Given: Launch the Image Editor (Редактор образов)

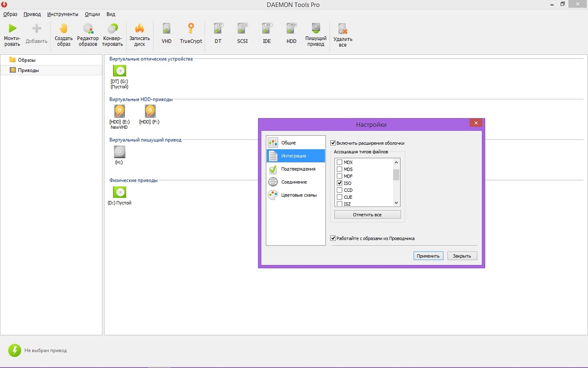Looking at the screenshot, I should (87, 34).
